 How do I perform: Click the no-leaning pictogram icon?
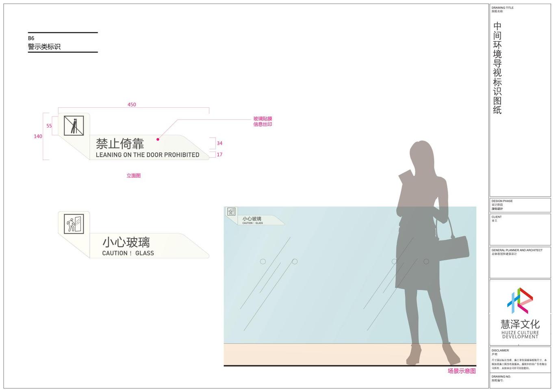coord(74,126)
